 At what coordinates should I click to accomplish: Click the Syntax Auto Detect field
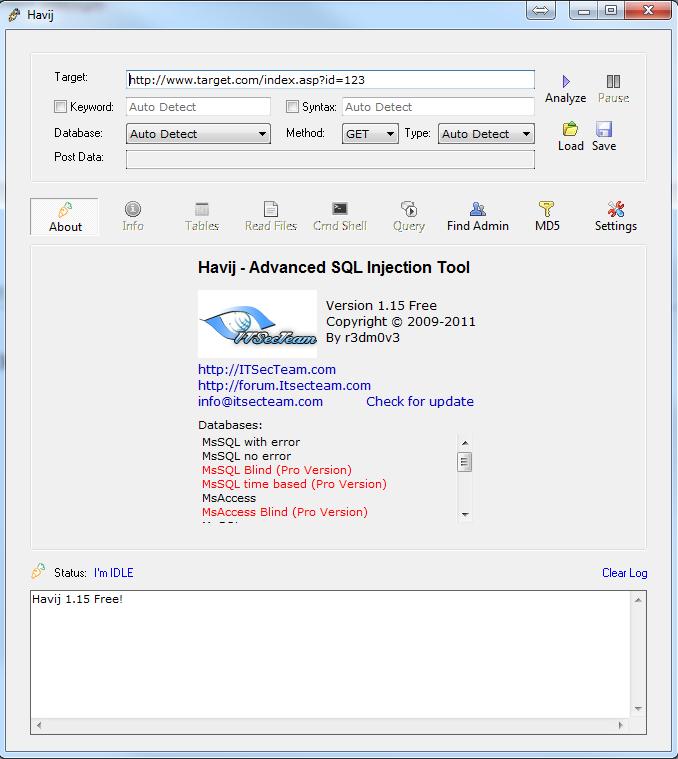[438, 106]
